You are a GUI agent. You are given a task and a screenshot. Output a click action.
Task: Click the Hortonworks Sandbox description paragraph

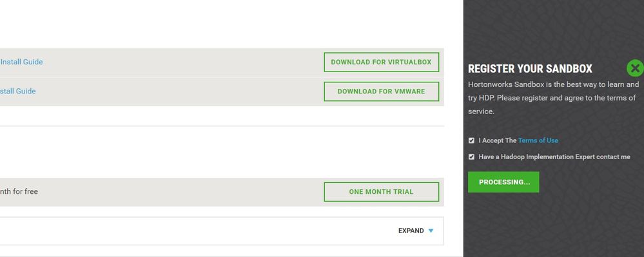553,98
